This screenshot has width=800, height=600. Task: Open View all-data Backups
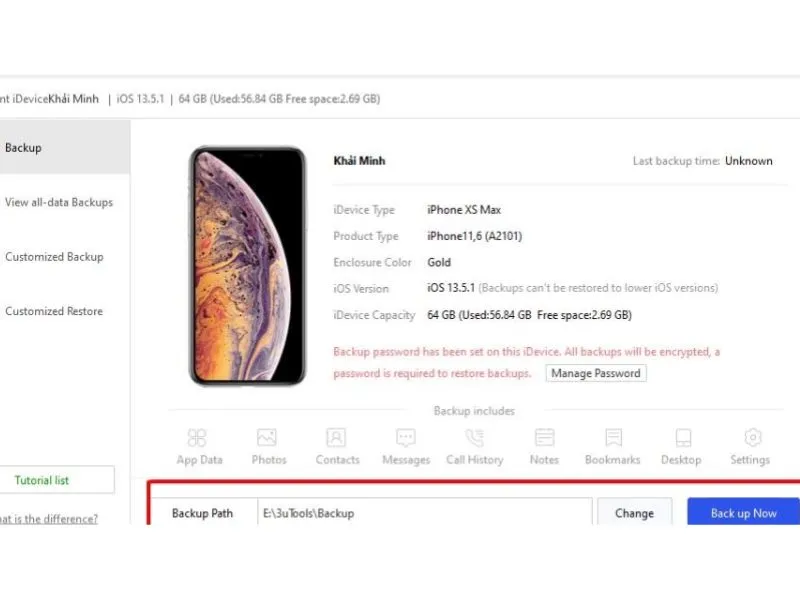point(59,202)
